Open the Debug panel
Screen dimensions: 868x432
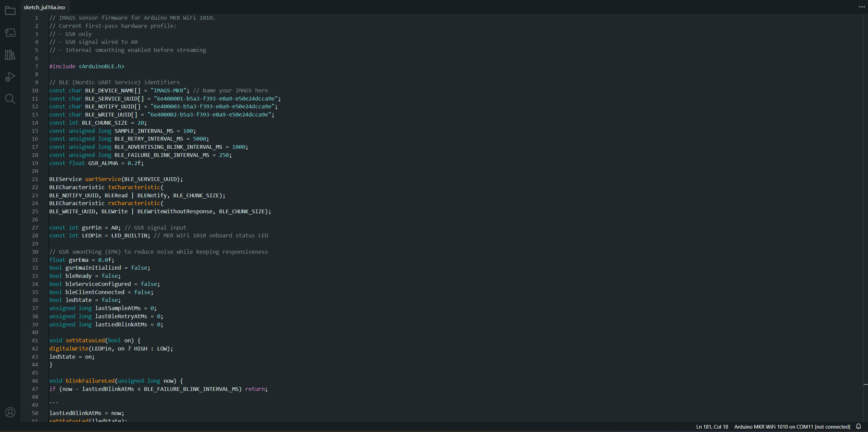[x=10, y=77]
